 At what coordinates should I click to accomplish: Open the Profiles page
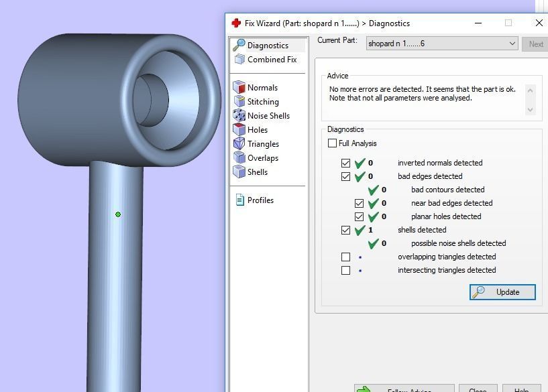[260, 200]
